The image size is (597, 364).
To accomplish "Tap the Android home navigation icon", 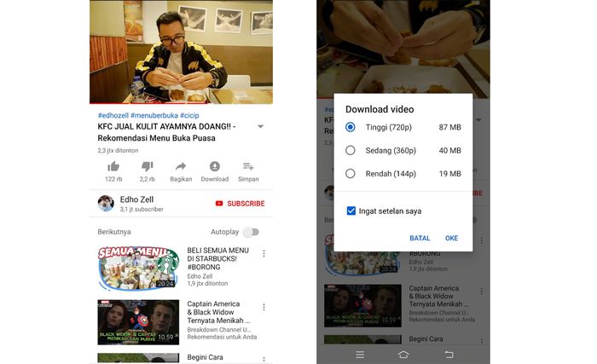I will click(403, 355).
